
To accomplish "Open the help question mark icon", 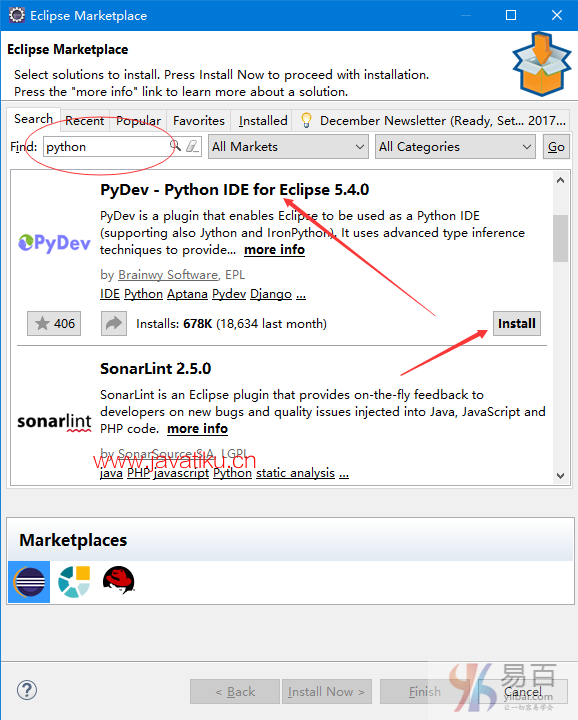I will coord(27,690).
